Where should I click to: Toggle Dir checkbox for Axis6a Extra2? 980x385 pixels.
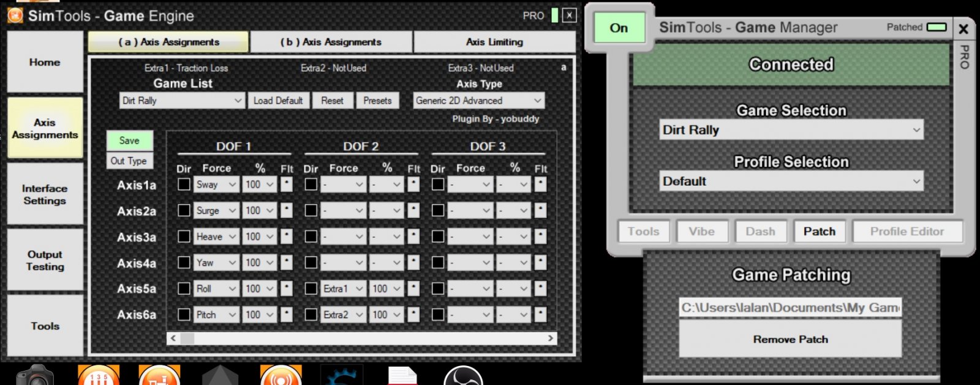[x=311, y=314]
